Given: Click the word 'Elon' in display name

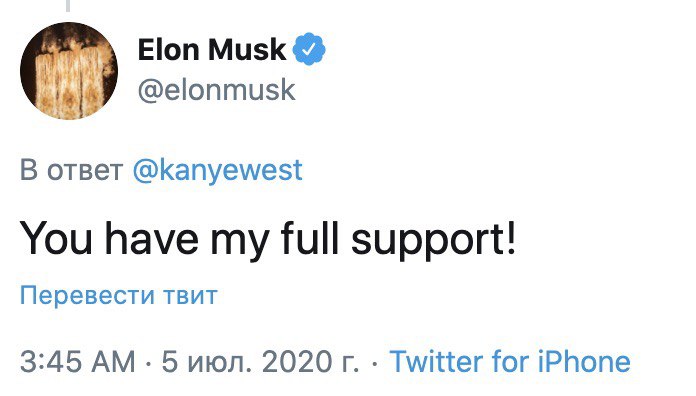Looking at the screenshot, I should tap(168, 49).
